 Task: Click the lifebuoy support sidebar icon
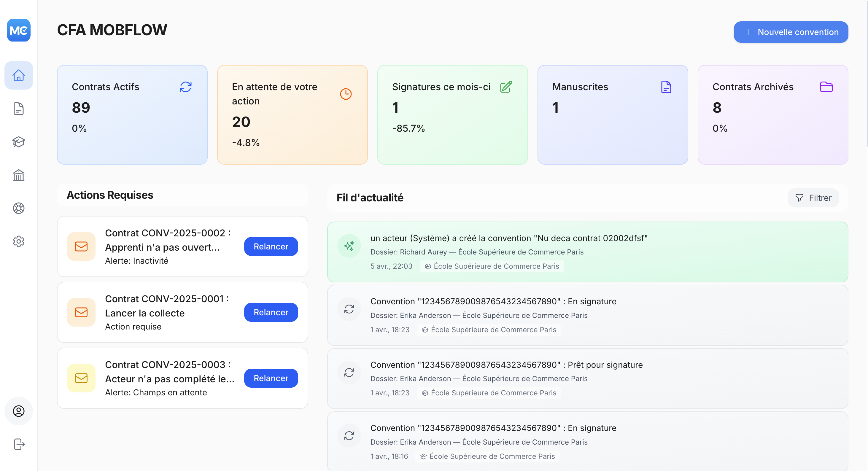click(x=18, y=208)
